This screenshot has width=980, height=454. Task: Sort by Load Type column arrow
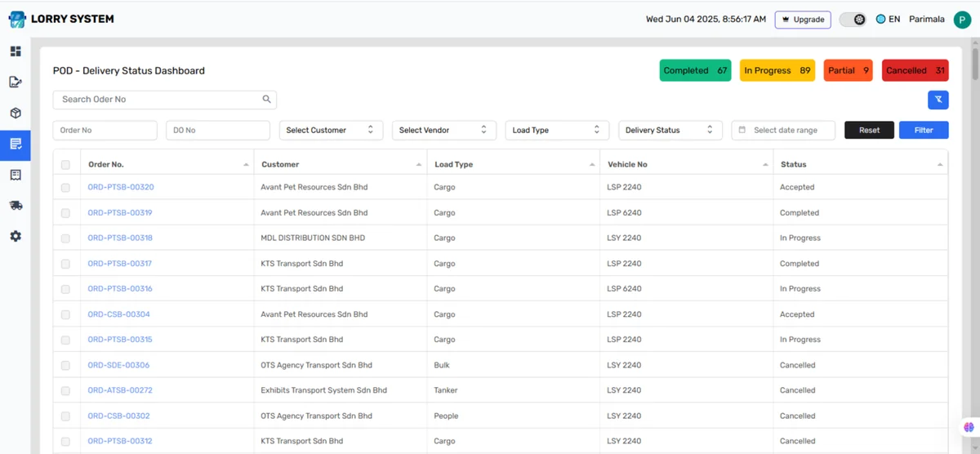[x=593, y=165]
